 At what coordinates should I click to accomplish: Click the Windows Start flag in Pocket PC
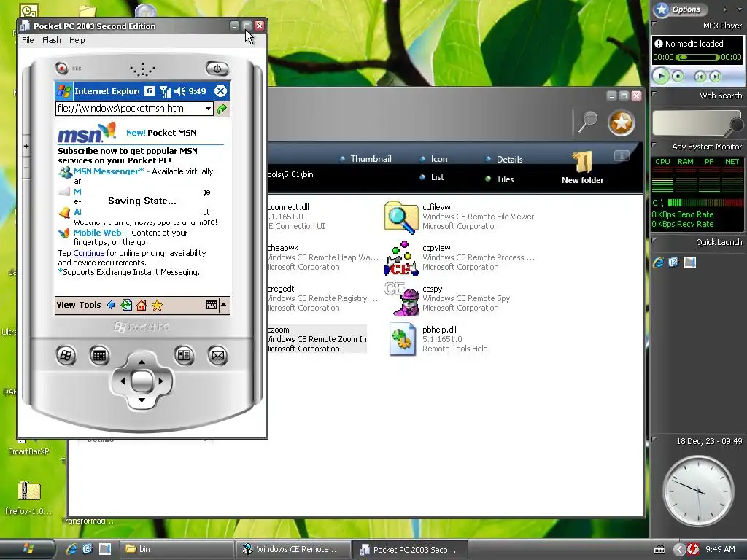[x=64, y=91]
